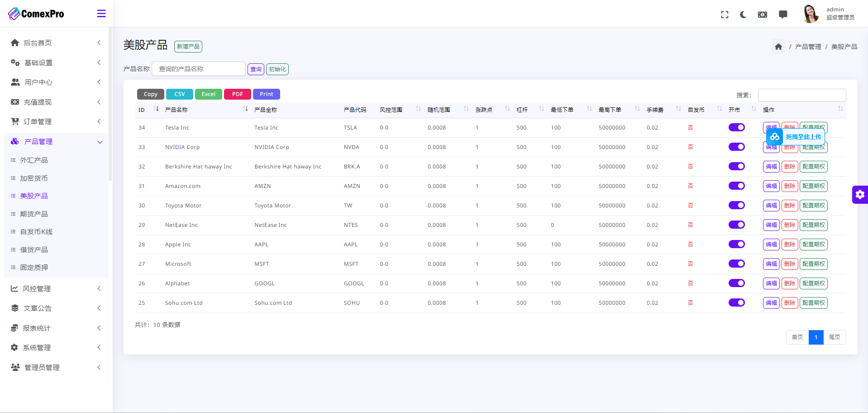
Task: Toggle fullscreen mode icon
Action: [x=725, y=14]
